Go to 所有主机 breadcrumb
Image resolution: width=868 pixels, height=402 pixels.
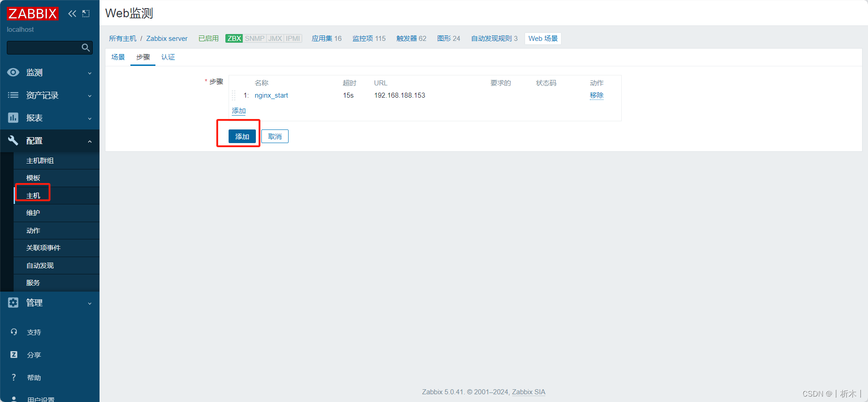[123, 39]
